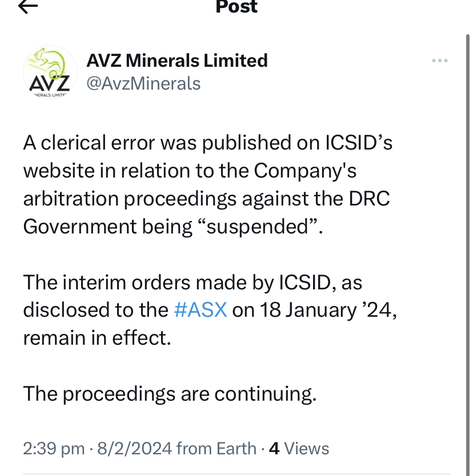This screenshot has width=473, height=476.
Task: Follow the #ASX hashtag link
Action: tap(200, 310)
